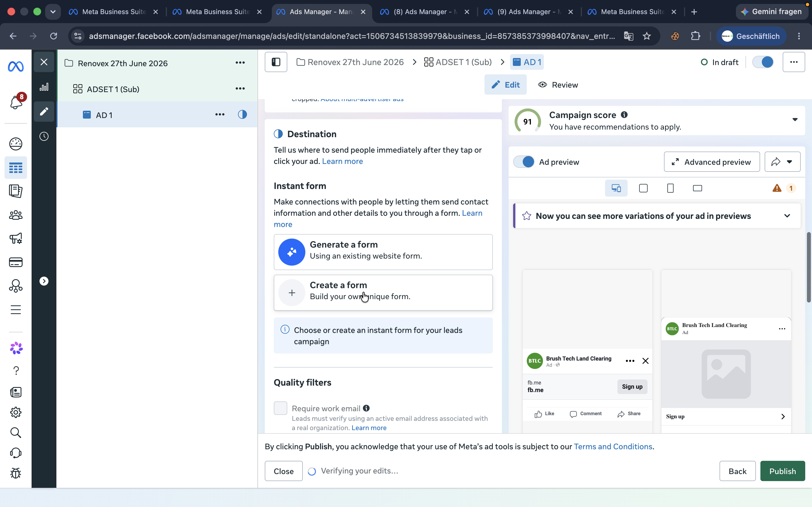Expand the Campaign score panel
Image resolution: width=812 pixels, height=507 pixels.
click(795, 120)
